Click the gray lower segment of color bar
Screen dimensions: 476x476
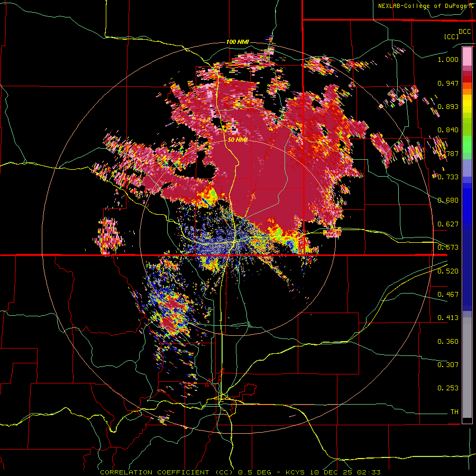467,368
